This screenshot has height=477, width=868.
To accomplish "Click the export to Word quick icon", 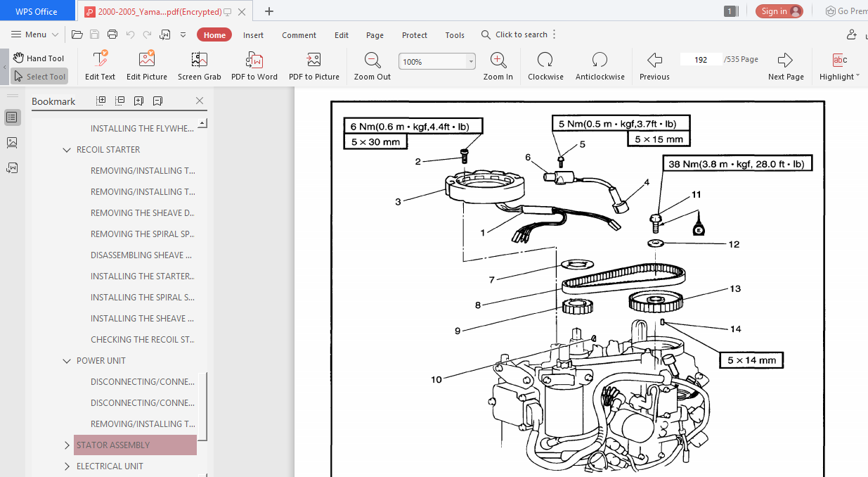I will (165, 34).
